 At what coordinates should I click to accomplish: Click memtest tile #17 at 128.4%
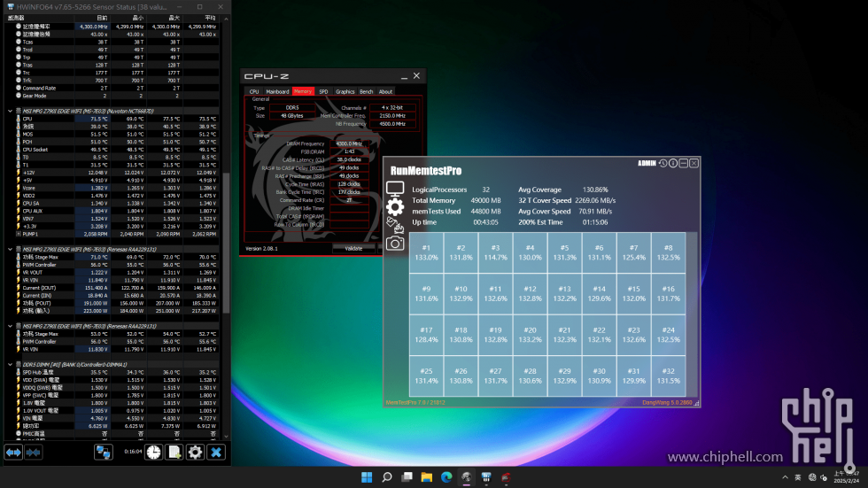(426, 335)
